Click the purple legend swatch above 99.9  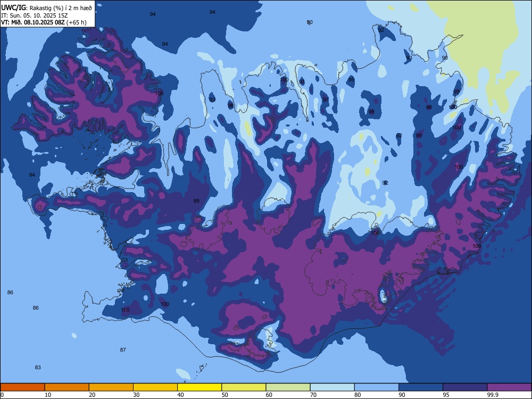(509, 387)
